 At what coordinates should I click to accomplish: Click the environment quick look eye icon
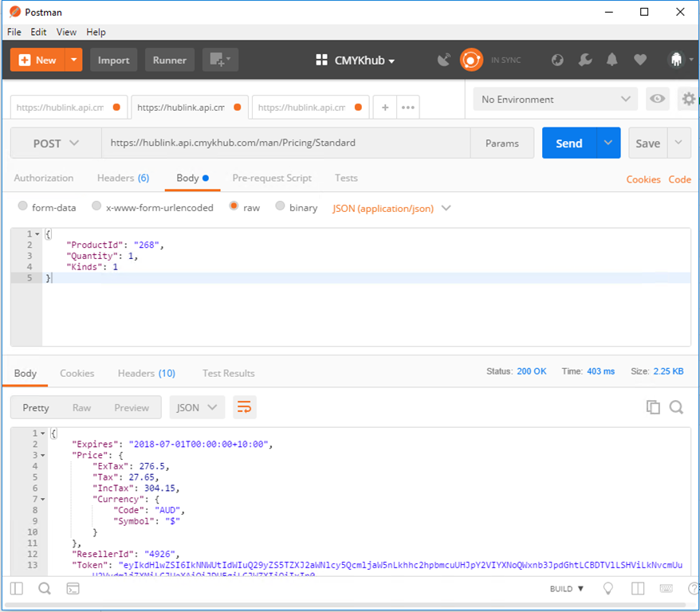657,99
